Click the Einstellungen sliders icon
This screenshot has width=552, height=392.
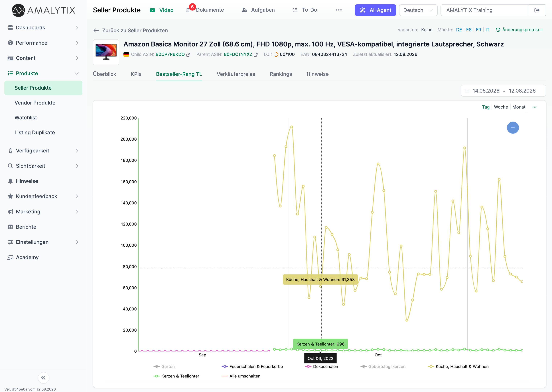click(x=10, y=242)
